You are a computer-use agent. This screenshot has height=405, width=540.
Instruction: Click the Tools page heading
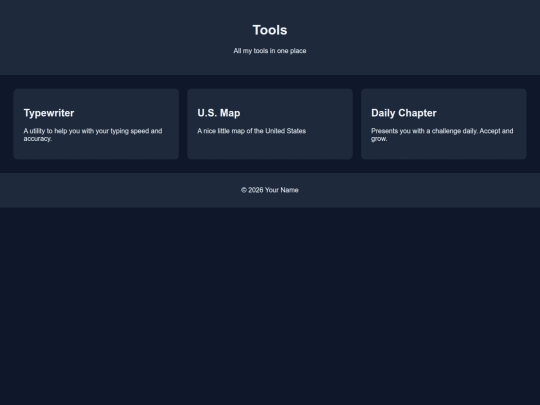click(x=270, y=30)
